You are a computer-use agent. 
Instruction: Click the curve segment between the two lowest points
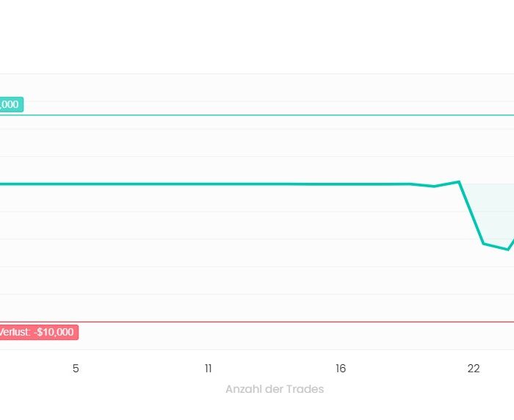click(496, 247)
